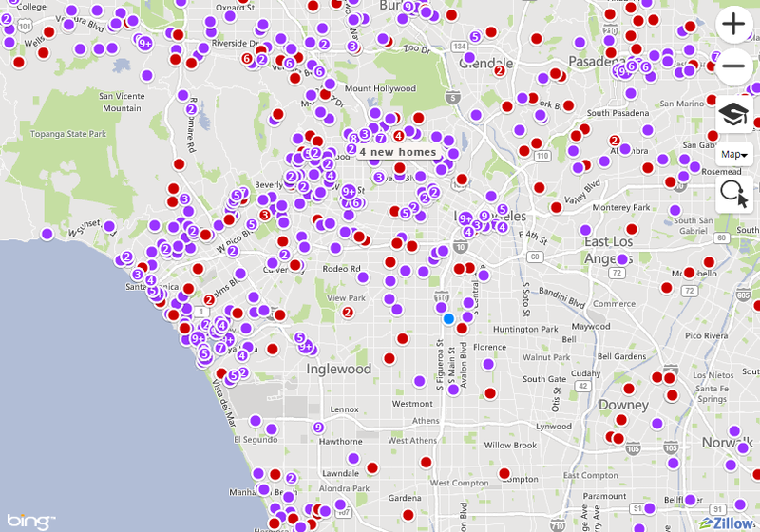The width and height of the screenshot is (760, 532).
Task: Activate the draw custom region tool
Action: tap(733, 193)
